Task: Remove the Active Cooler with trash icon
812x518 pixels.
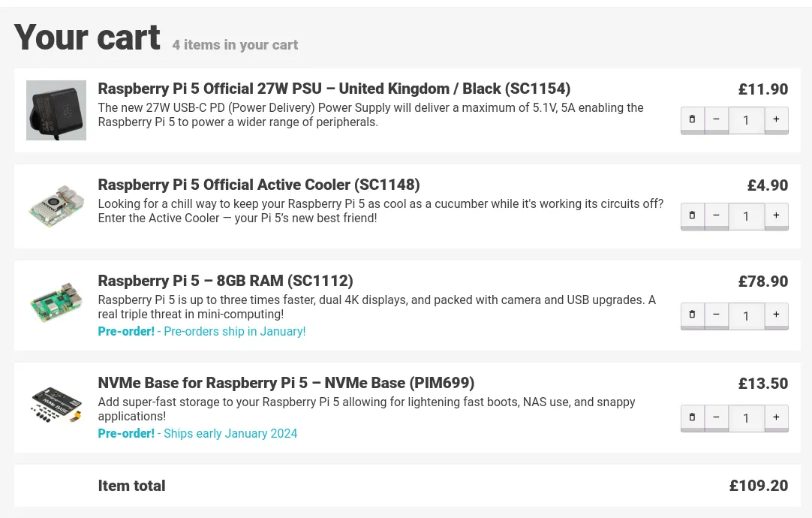Action: coord(692,215)
